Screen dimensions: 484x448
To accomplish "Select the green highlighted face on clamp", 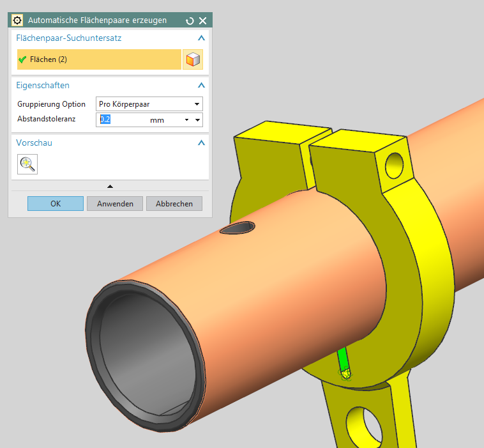I will 342,359.
